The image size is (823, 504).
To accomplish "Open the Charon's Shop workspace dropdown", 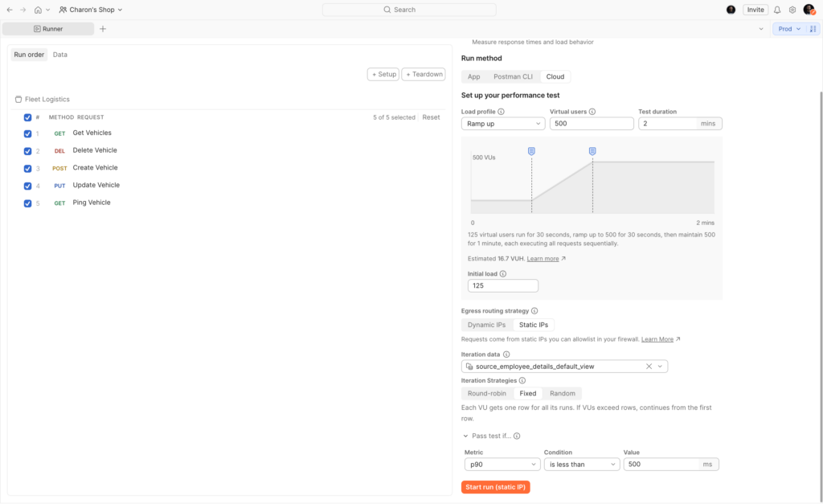I will click(91, 10).
